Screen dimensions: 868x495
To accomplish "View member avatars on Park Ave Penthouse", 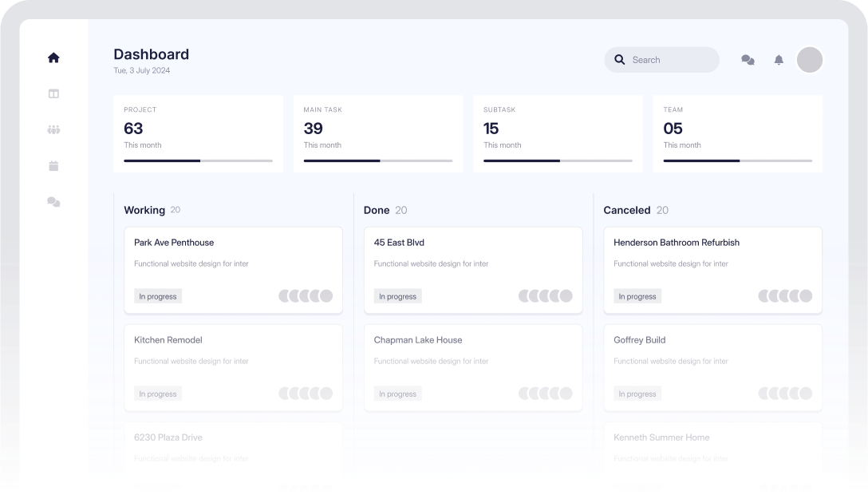I will pyautogui.click(x=306, y=296).
